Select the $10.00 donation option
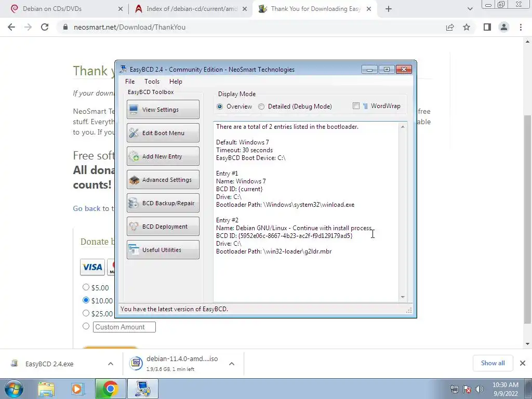Image resolution: width=532 pixels, height=399 pixels. [86, 300]
